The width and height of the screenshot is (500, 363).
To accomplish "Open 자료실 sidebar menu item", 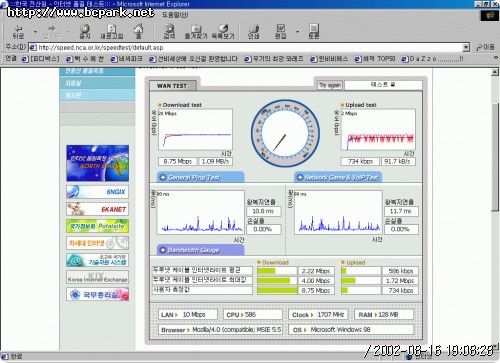I will 97,83.
